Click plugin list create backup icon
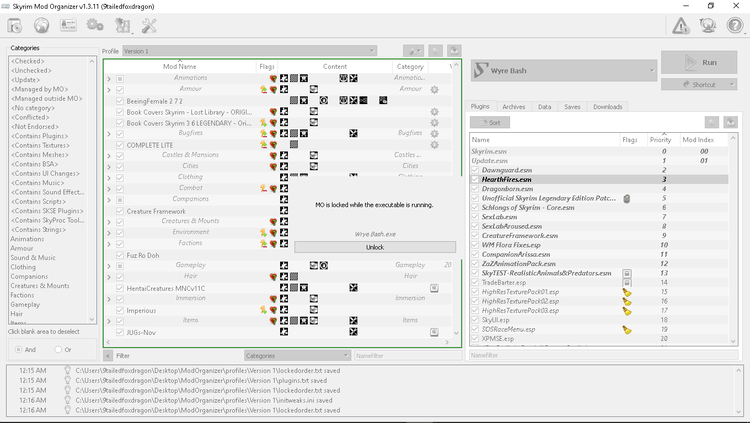750x423 pixels. (730, 122)
